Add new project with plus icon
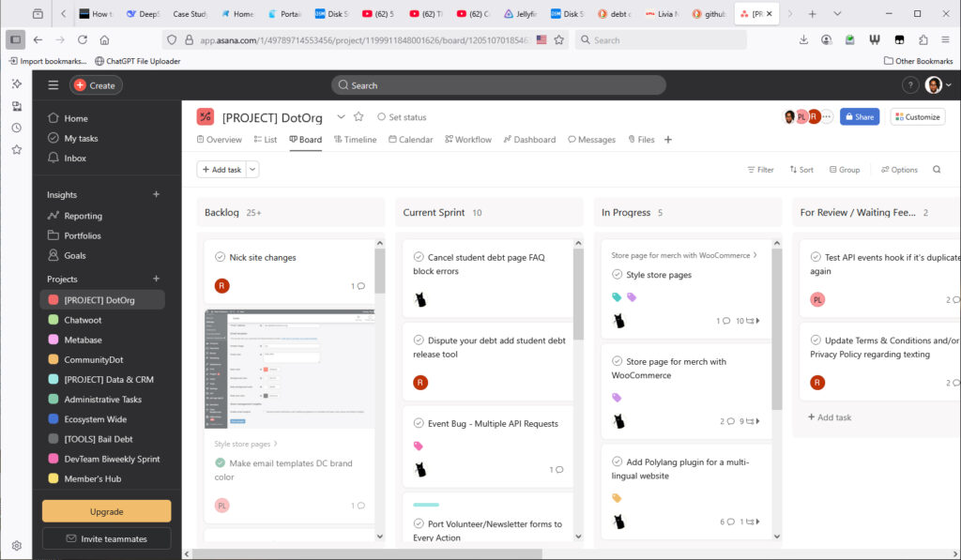This screenshot has width=961, height=560. point(157,279)
